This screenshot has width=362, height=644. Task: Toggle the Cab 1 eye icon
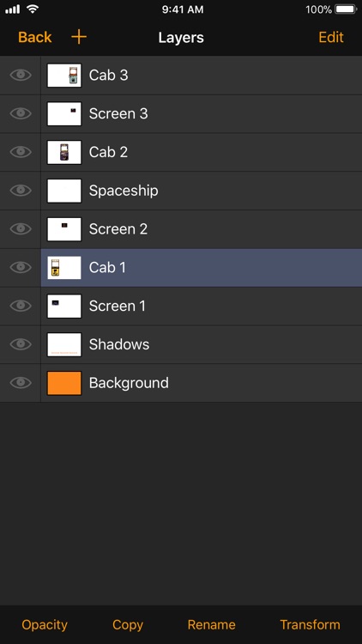tap(21, 267)
